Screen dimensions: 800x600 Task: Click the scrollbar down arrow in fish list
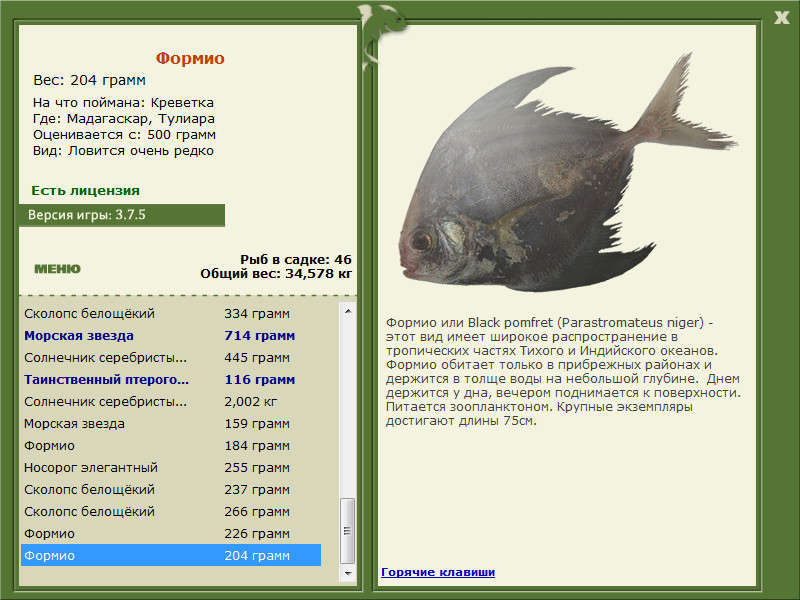point(347,573)
